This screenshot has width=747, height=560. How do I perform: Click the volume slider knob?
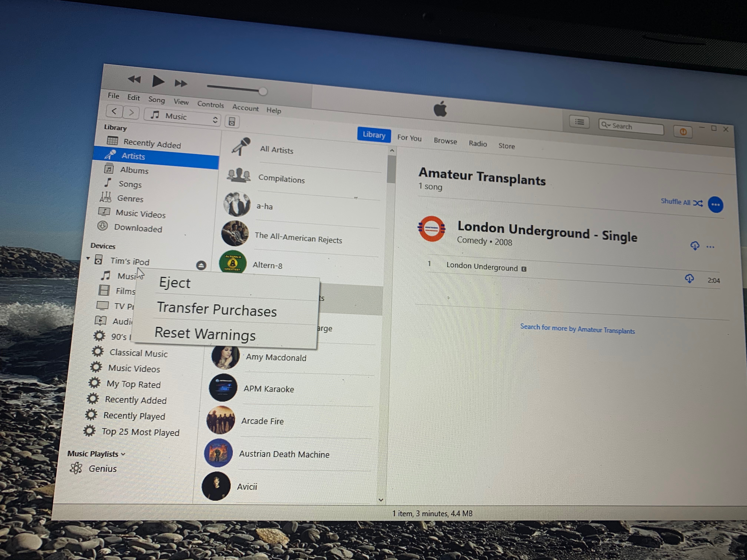(x=263, y=91)
